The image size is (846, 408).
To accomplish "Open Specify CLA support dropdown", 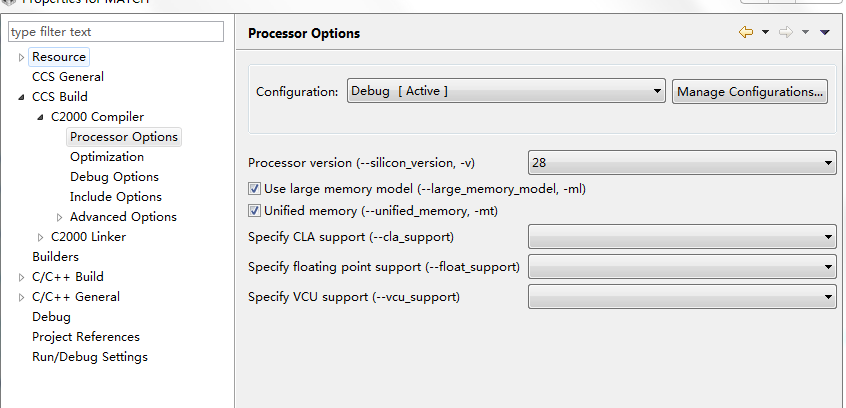I will [x=682, y=237].
